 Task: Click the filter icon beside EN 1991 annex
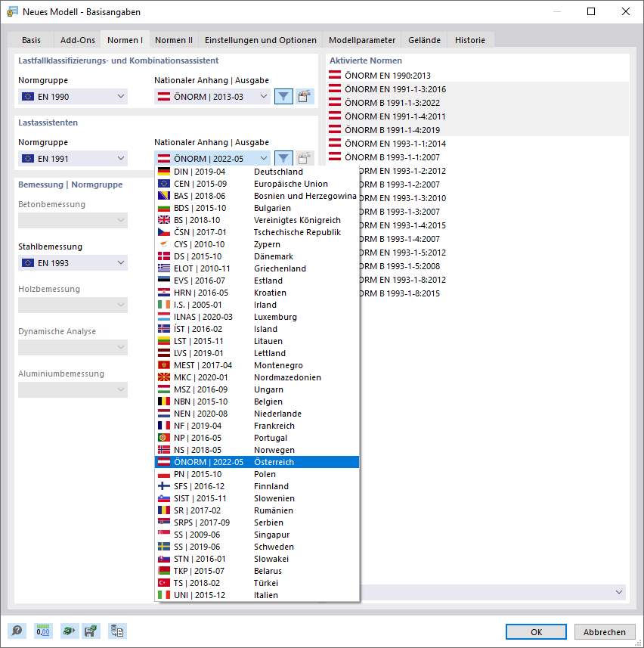(x=283, y=158)
